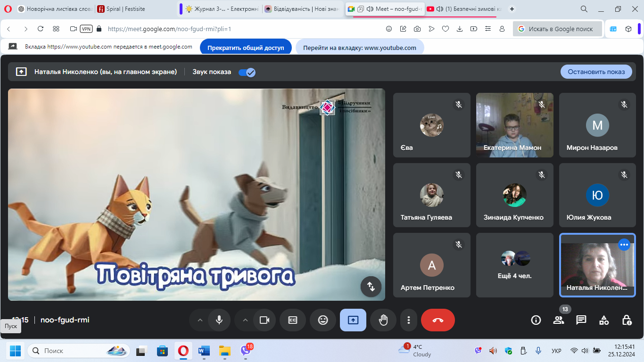This screenshot has width=644, height=362.
Task: Select Юлия Жукова participant tile
Action: click(598, 195)
